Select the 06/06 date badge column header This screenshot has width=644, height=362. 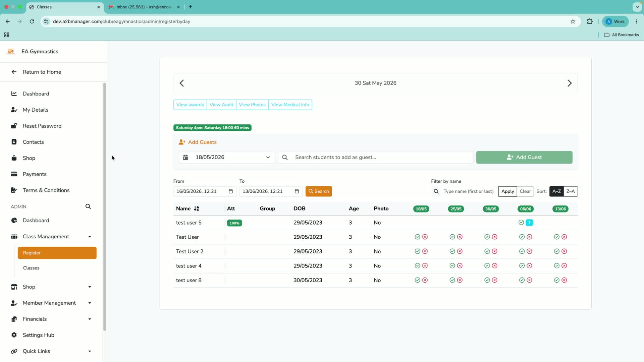(526, 209)
